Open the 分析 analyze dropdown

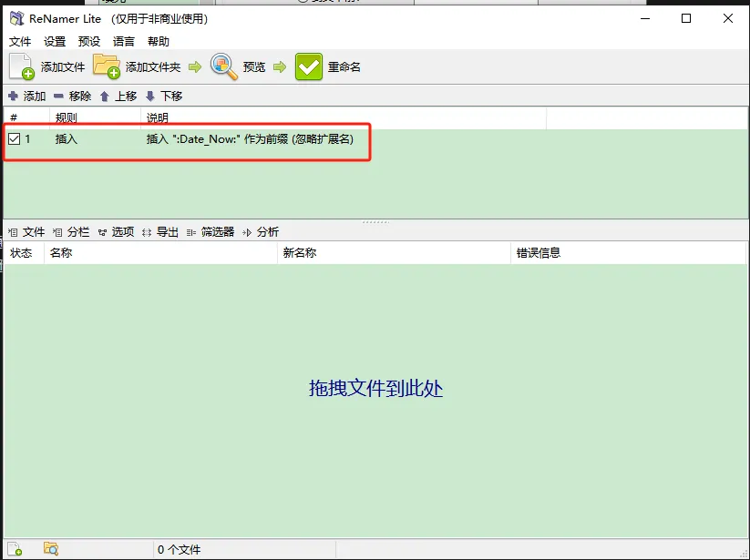pos(261,232)
